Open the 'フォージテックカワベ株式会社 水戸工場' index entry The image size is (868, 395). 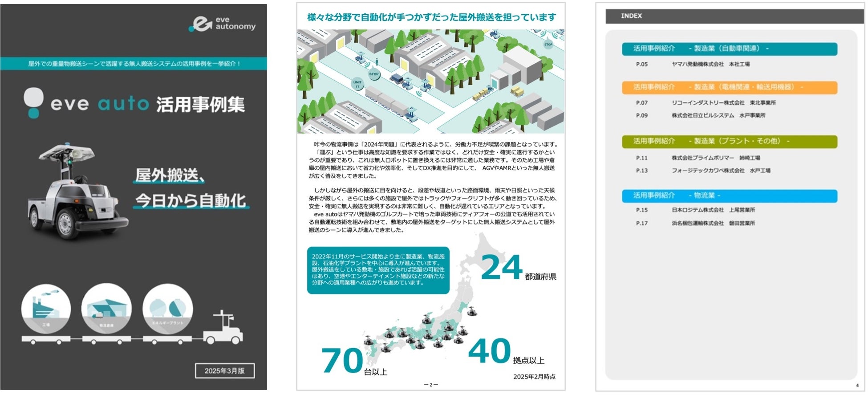pyautogui.click(x=721, y=171)
